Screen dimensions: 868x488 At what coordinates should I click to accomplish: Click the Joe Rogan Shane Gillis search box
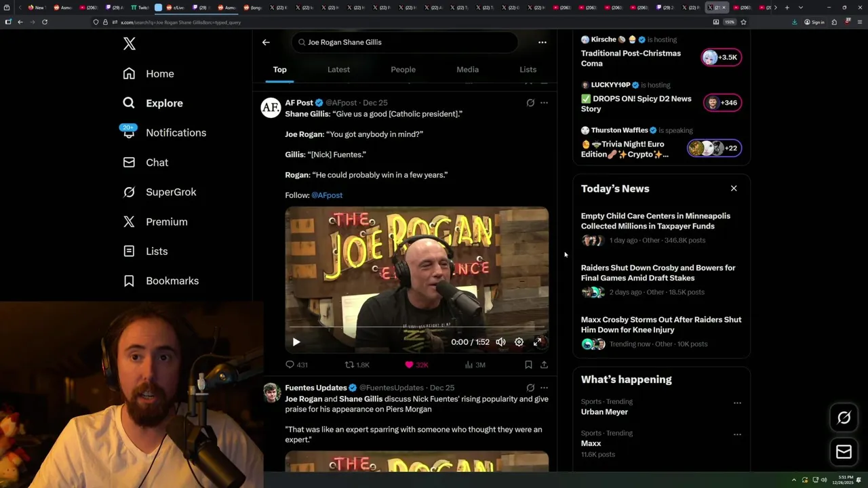coord(405,42)
